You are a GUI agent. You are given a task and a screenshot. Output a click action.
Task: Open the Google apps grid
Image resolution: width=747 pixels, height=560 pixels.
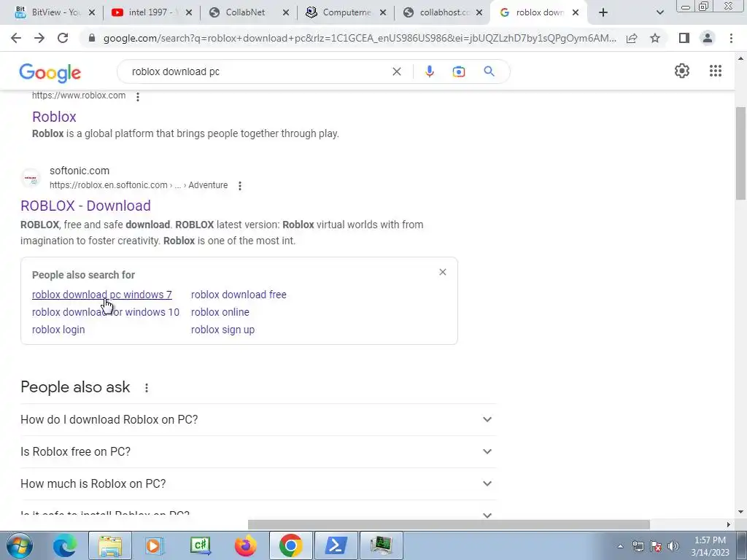click(715, 71)
